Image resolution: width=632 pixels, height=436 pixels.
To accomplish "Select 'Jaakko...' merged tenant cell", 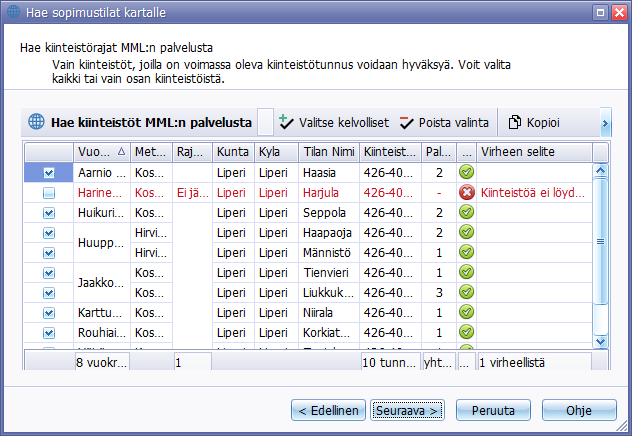I will tap(102, 282).
